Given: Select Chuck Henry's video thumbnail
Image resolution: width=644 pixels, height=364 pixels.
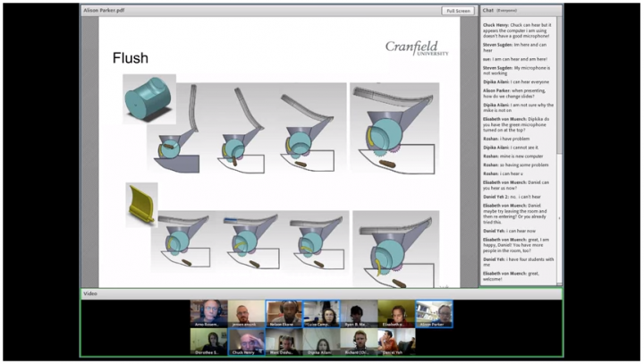Looking at the screenshot, I should (246, 342).
